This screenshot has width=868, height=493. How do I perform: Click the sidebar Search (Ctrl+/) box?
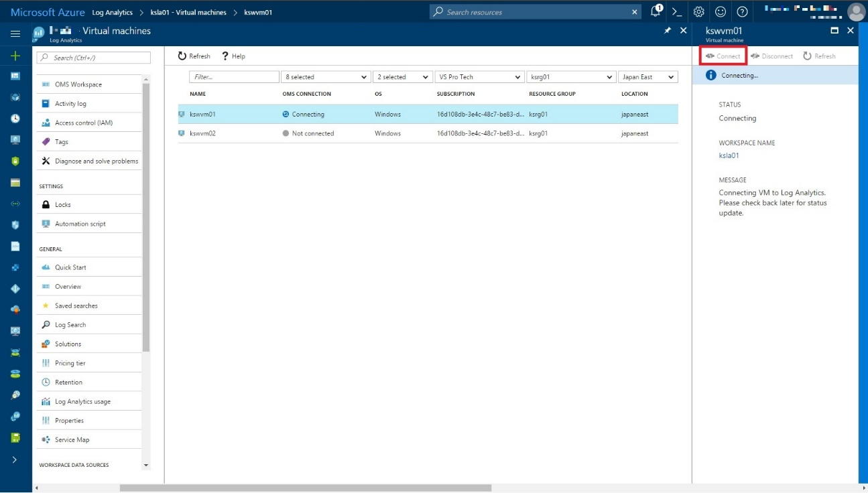click(x=94, y=58)
